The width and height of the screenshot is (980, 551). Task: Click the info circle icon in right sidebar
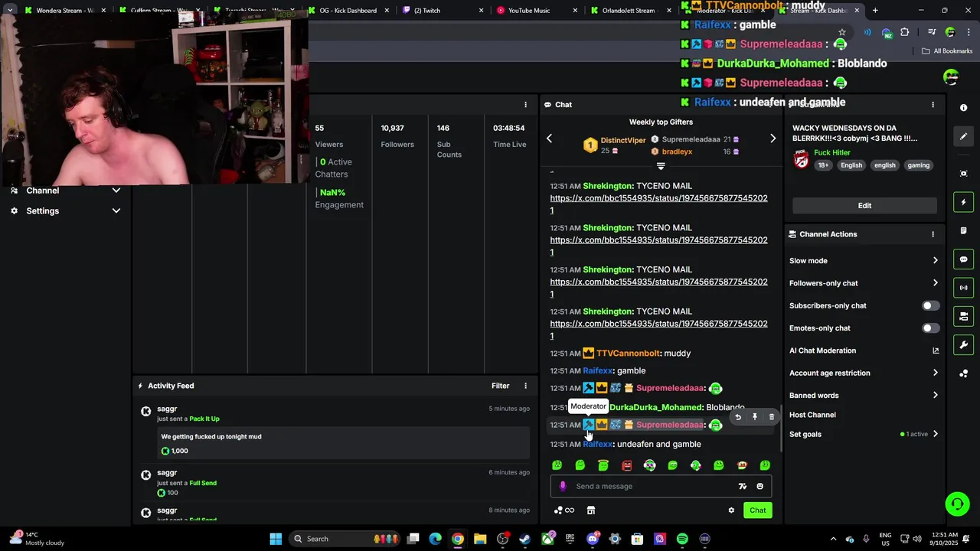[x=964, y=108]
